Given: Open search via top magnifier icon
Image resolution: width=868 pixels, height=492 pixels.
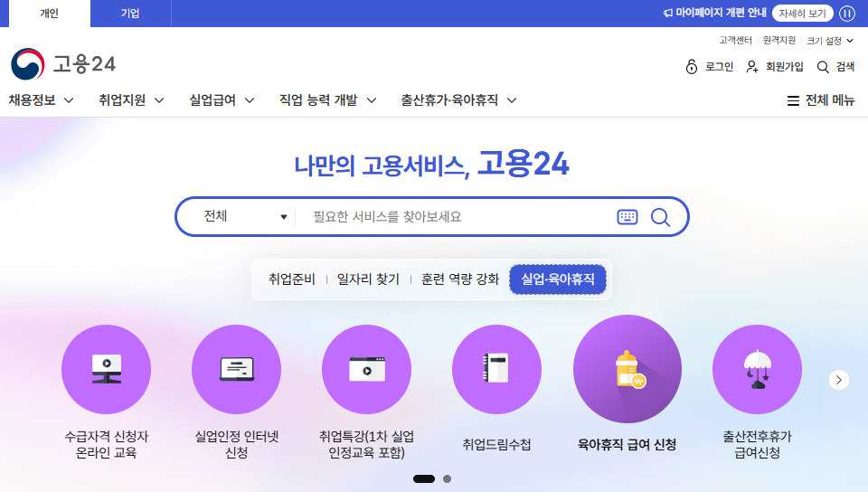Looking at the screenshot, I should [x=823, y=67].
